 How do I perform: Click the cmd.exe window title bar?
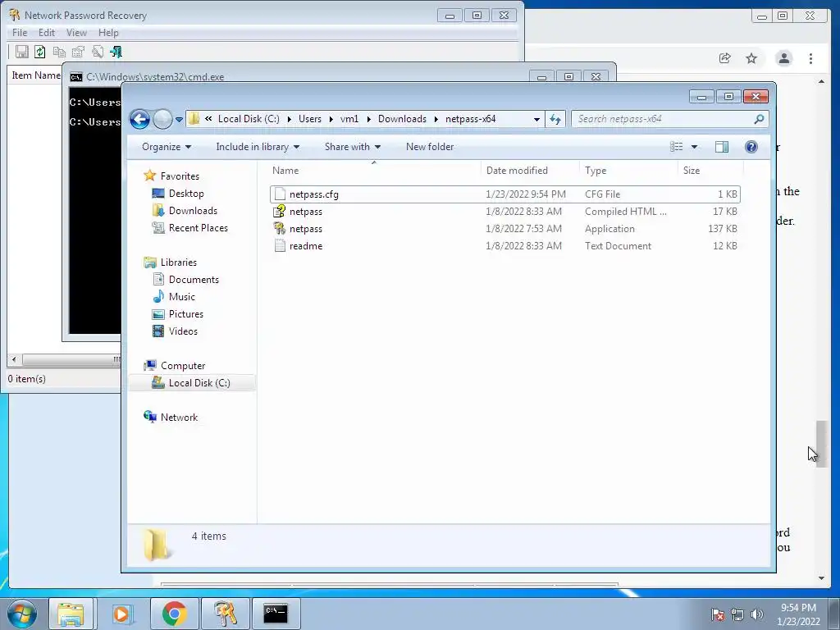tap(300, 76)
